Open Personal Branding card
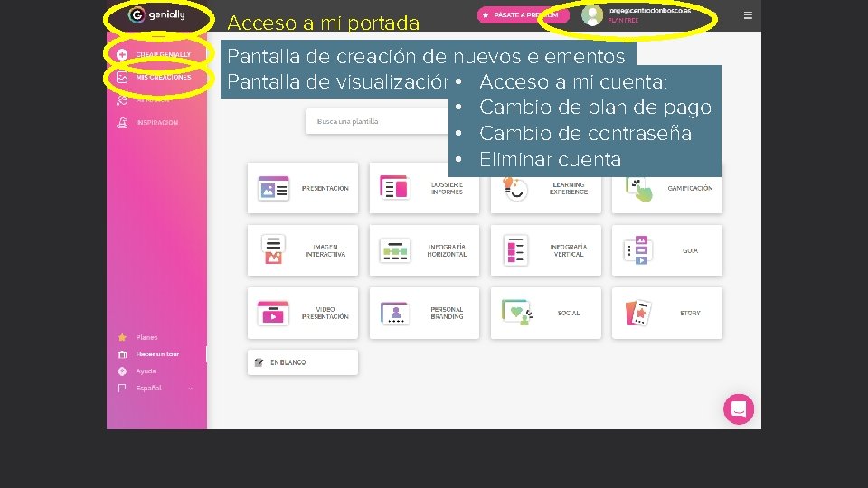This screenshot has height=488, width=868. coord(424,313)
